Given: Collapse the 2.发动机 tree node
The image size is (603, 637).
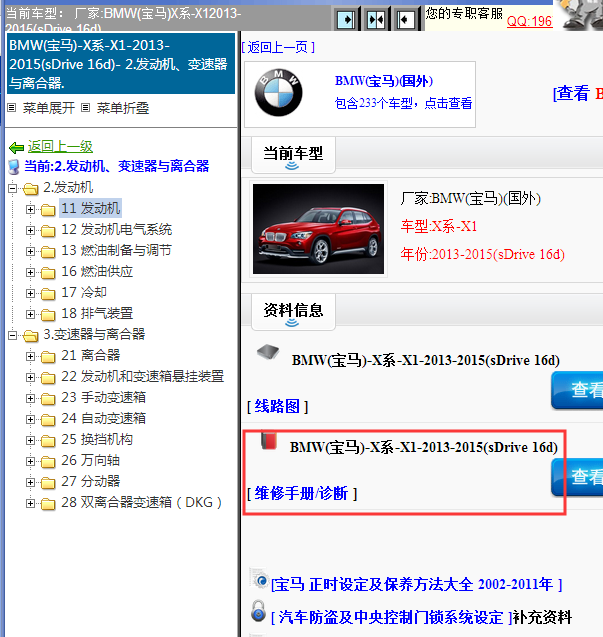Looking at the screenshot, I should (x=13, y=188).
